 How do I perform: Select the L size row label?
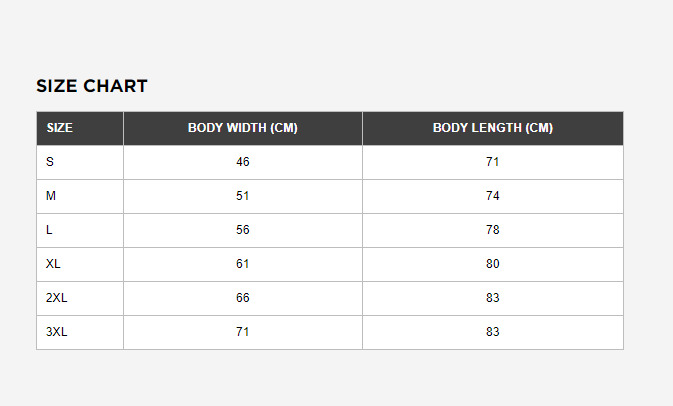pyautogui.click(x=49, y=230)
